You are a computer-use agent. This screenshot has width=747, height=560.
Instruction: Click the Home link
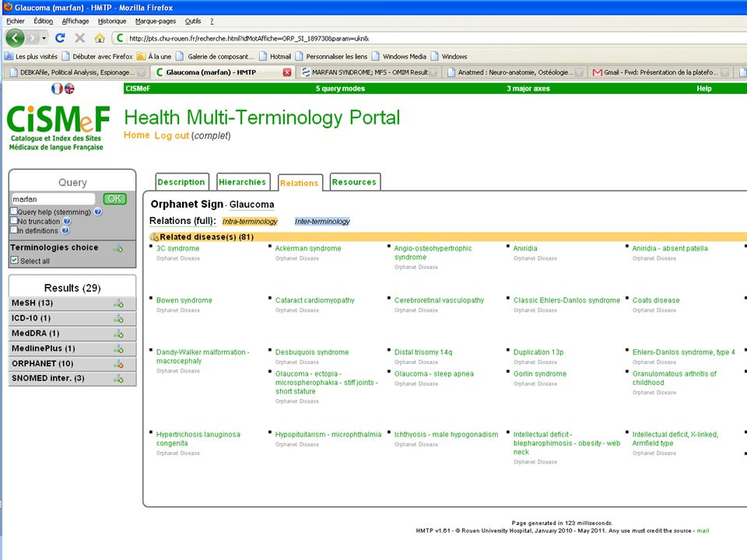coord(137,135)
